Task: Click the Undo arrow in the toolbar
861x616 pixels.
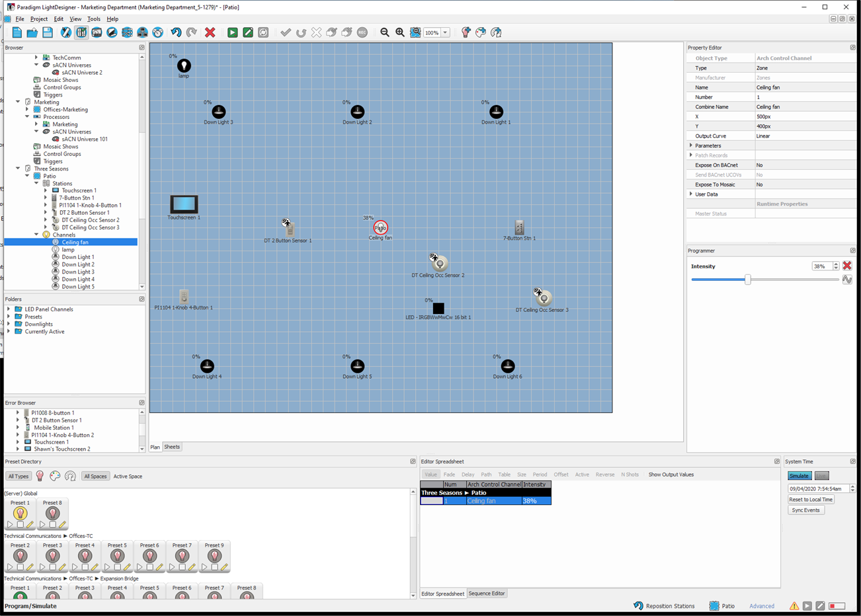Action: [176, 32]
